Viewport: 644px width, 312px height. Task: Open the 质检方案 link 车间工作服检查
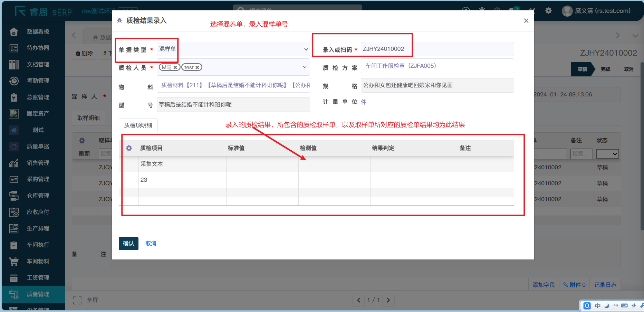click(401, 66)
